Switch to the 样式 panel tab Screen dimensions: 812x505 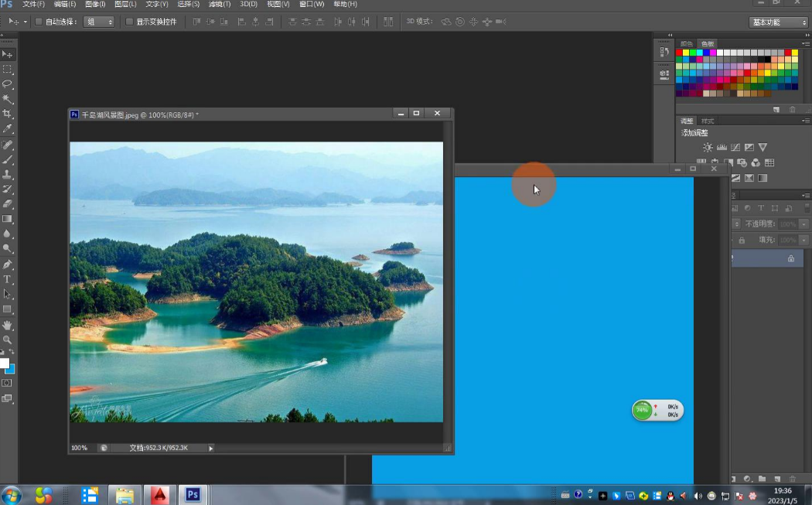[x=708, y=121]
